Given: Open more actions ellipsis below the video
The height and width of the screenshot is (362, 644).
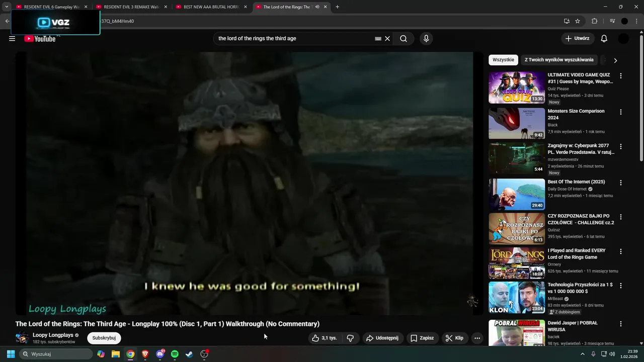Looking at the screenshot, I should pos(477,338).
